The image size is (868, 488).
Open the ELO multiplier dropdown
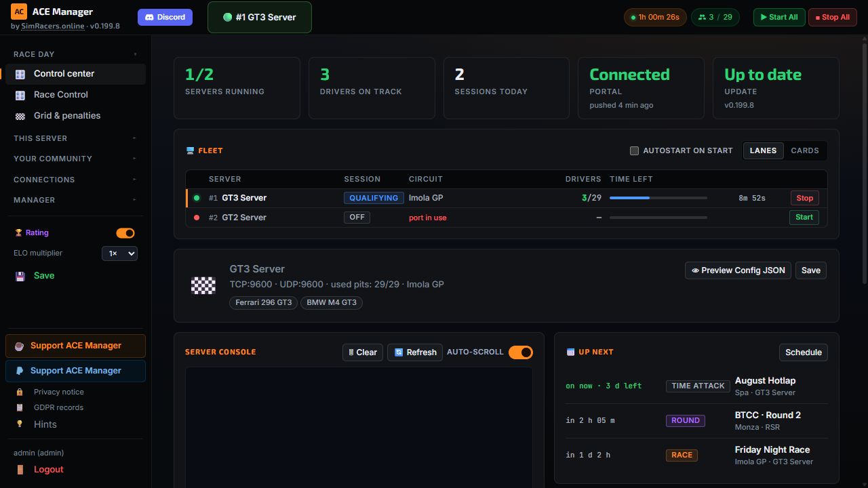(119, 253)
